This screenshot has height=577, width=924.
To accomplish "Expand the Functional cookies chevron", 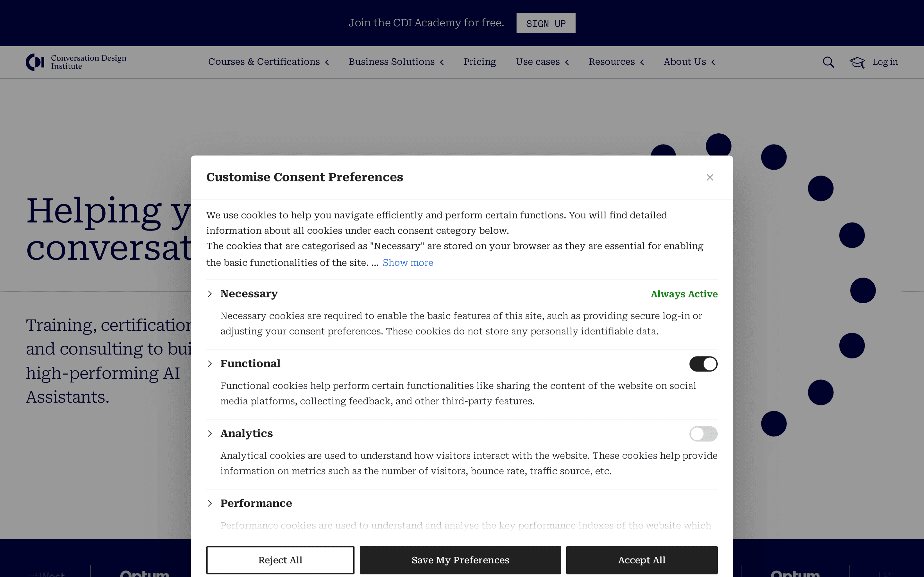I will click(x=210, y=364).
